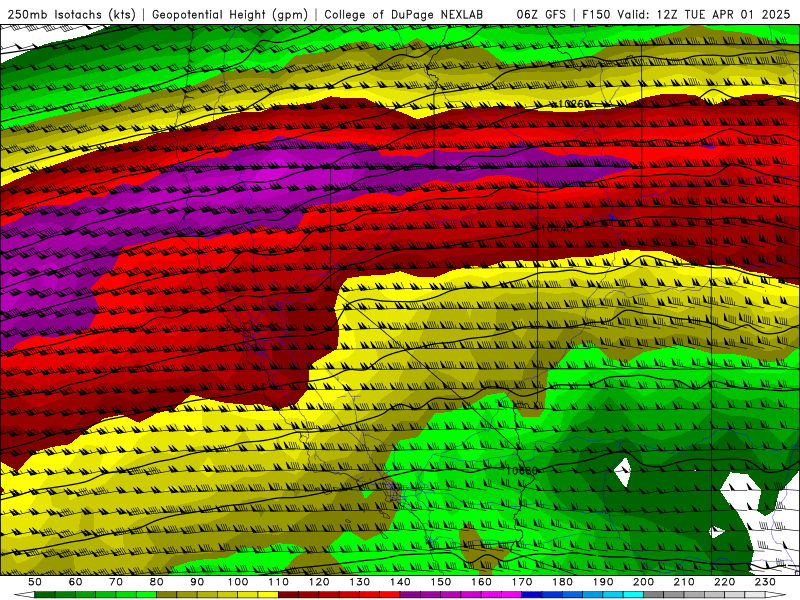Pick the dark purple swatch right of 140
This screenshot has width=800, height=600.
410,595
